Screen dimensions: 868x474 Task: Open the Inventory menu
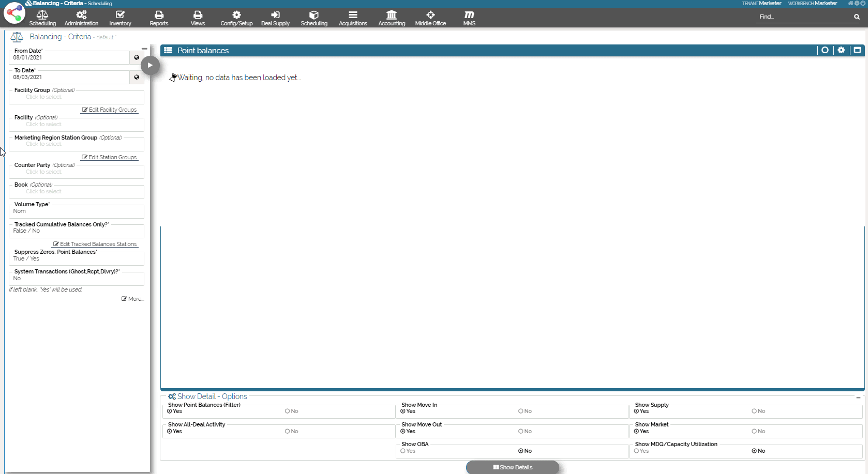[x=120, y=18]
